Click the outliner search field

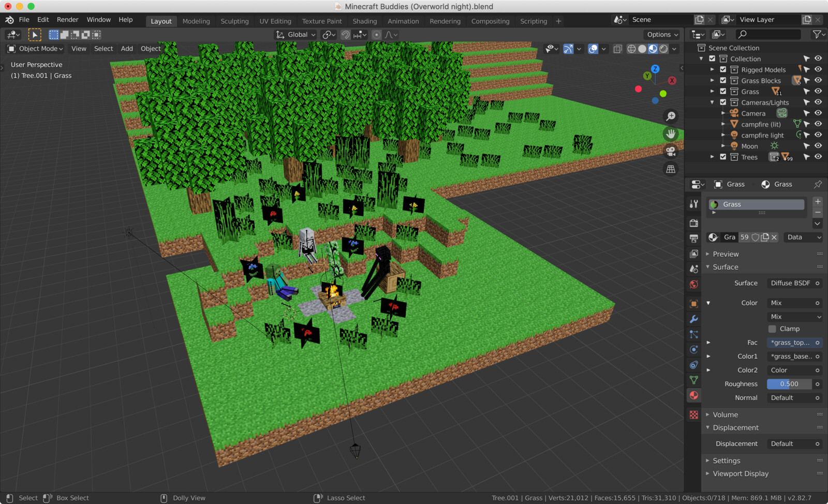pyautogui.click(x=767, y=35)
